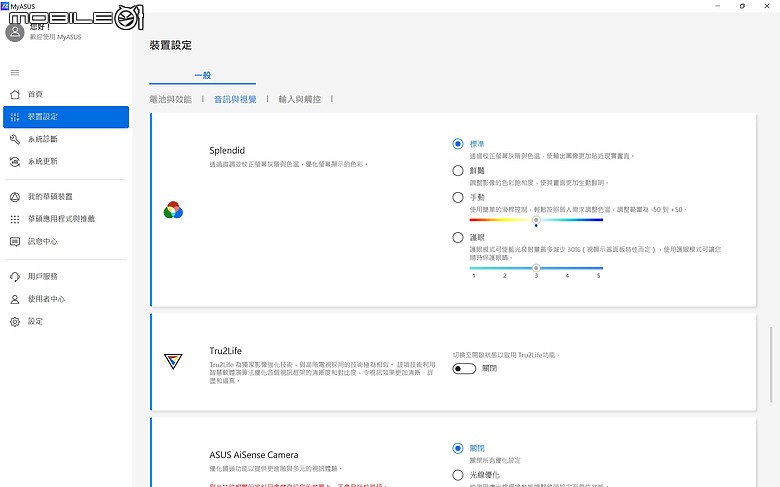Open the system diagnosis wrench icon

[x=15, y=139]
